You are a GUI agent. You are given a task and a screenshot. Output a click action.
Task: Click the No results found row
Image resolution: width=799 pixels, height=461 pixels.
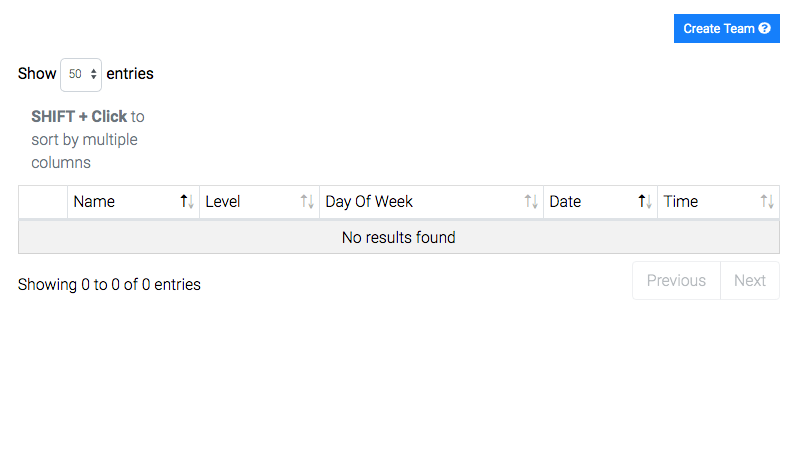[399, 237]
